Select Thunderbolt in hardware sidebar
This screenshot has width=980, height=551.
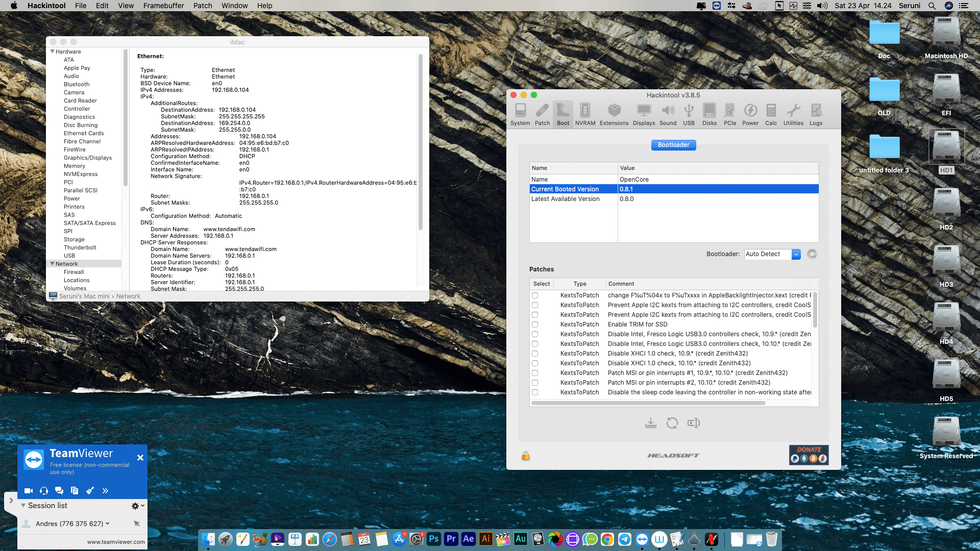80,247
